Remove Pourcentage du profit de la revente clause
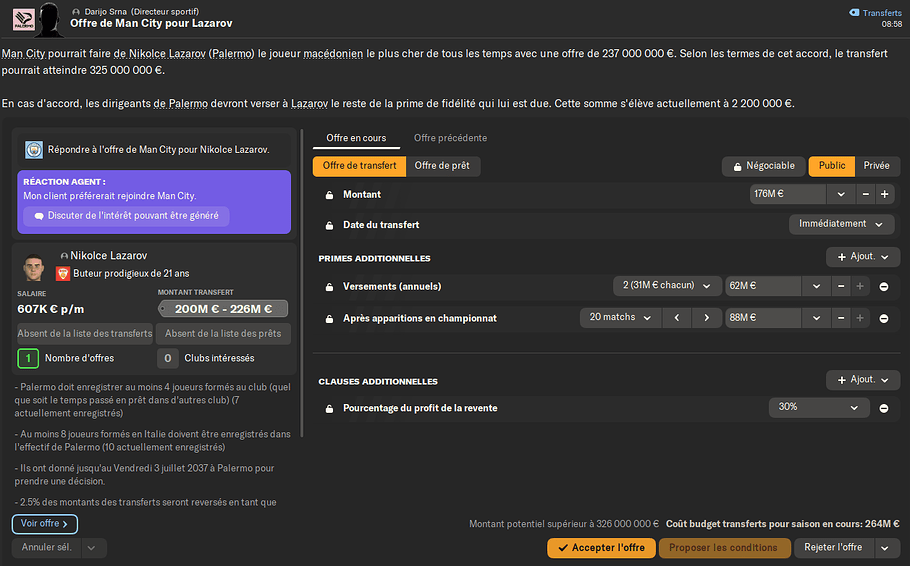The width and height of the screenshot is (910, 566). coord(884,408)
